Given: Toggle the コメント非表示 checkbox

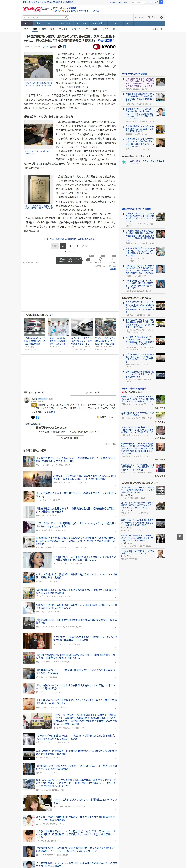Looking at the screenshot, I should coord(102,444).
